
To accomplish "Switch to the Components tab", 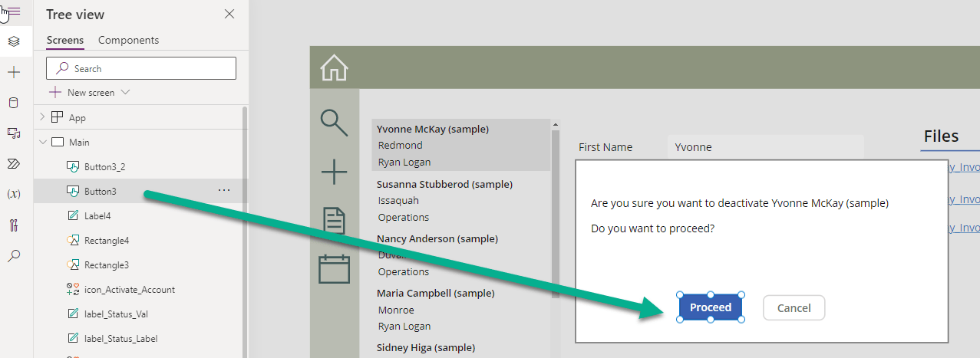I will [x=128, y=40].
